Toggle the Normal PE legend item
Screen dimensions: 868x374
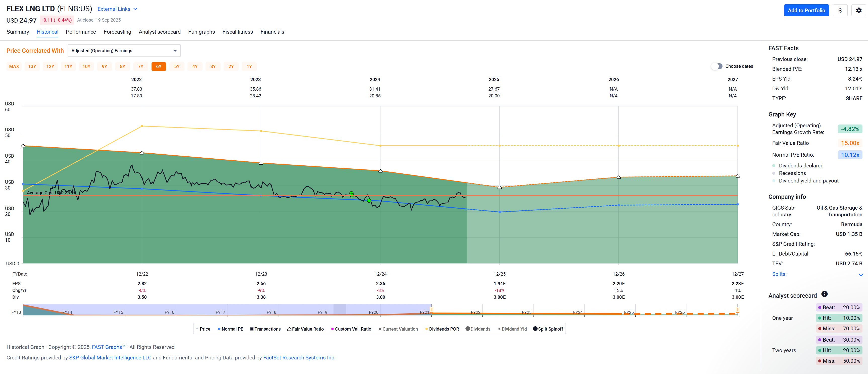(230, 329)
